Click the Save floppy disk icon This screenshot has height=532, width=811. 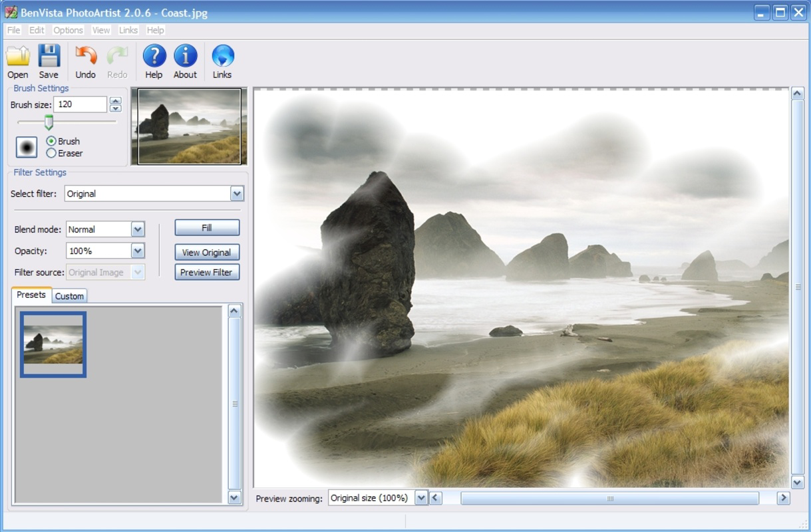click(49, 56)
